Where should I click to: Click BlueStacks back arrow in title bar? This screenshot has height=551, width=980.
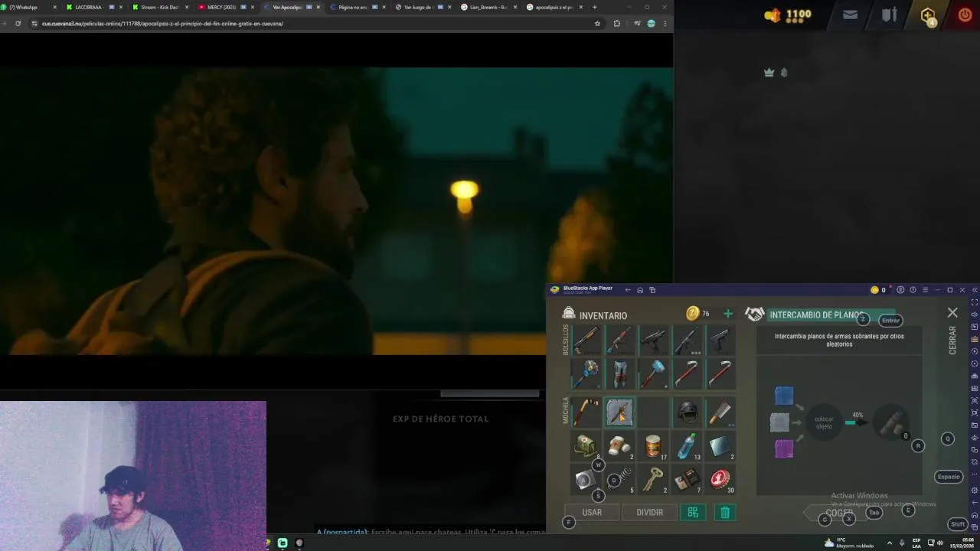[628, 290]
